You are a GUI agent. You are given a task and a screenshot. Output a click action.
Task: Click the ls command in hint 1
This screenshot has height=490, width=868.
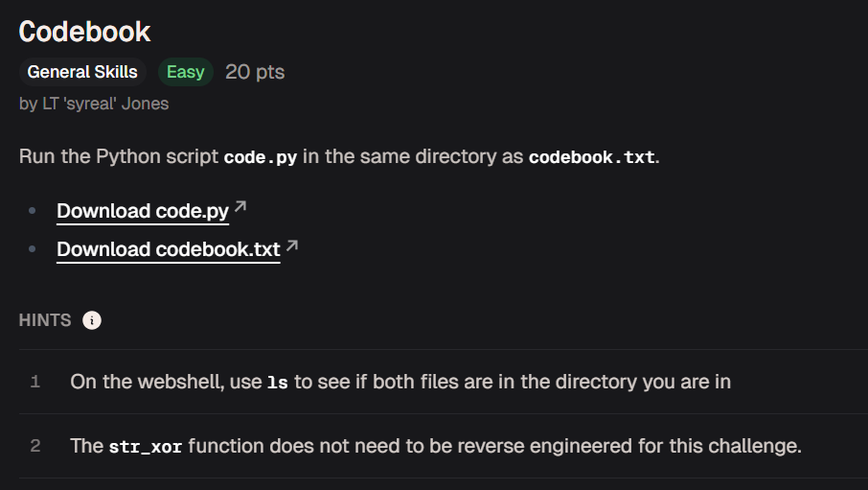(277, 383)
